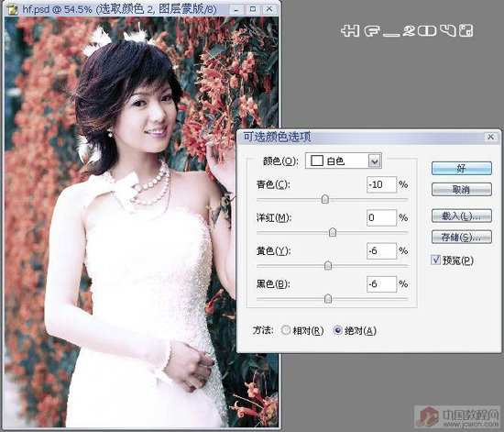Click the 取消 cancel button
Viewport: 504px width, 432px height.
click(461, 190)
